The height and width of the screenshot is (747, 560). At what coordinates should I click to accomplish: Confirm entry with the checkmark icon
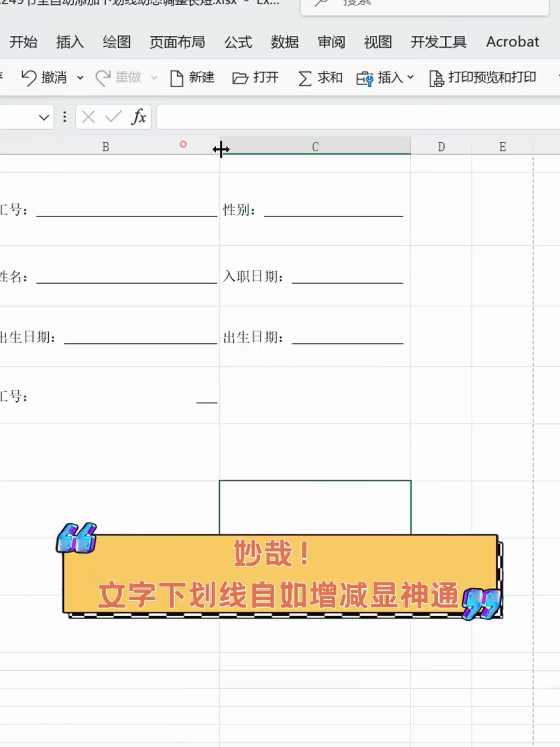click(x=113, y=117)
